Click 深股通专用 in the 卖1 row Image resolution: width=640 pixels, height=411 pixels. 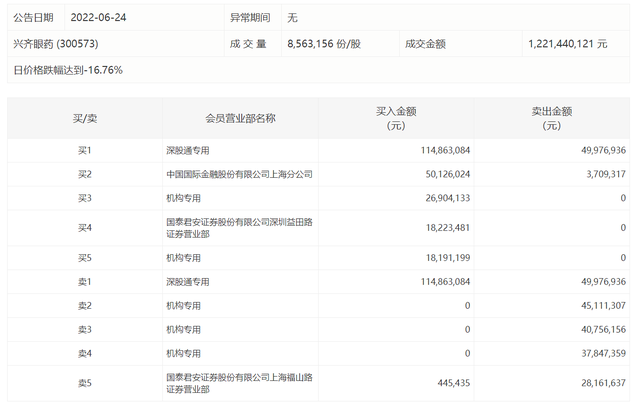point(188,282)
